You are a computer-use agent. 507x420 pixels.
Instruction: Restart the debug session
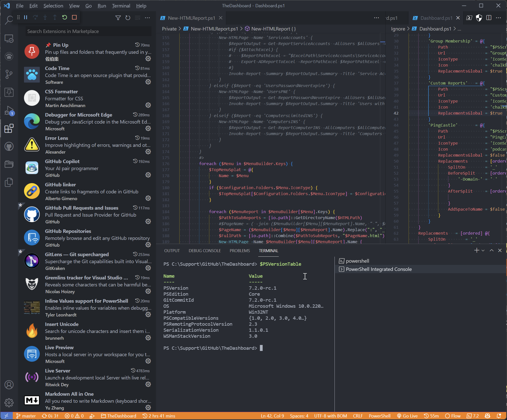click(64, 18)
